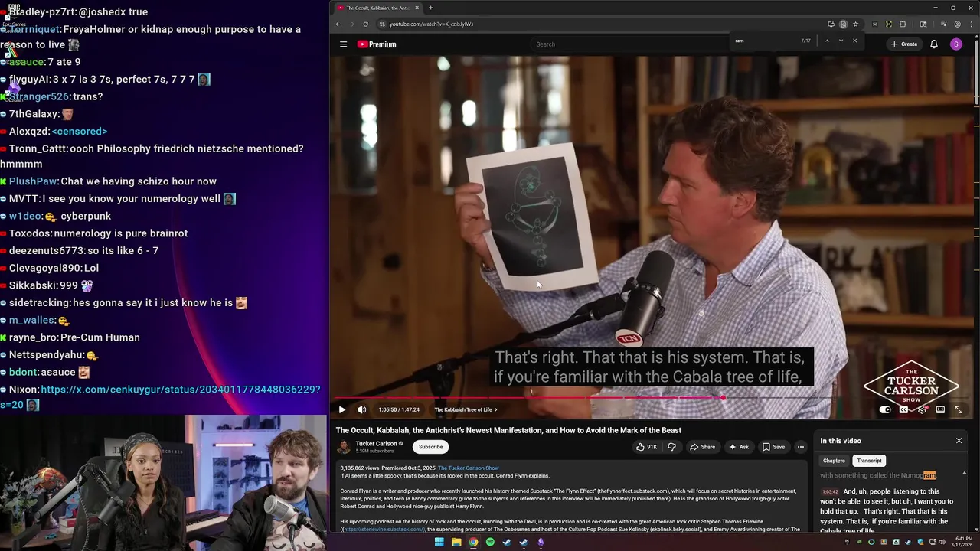The height and width of the screenshot is (551, 980).
Task: Reload the page in Chrome
Action: pyautogui.click(x=366, y=24)
